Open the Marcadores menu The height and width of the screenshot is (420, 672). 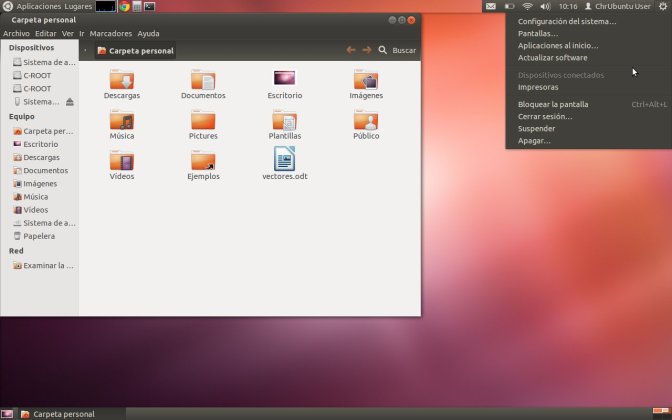click(x=111, y=33)
